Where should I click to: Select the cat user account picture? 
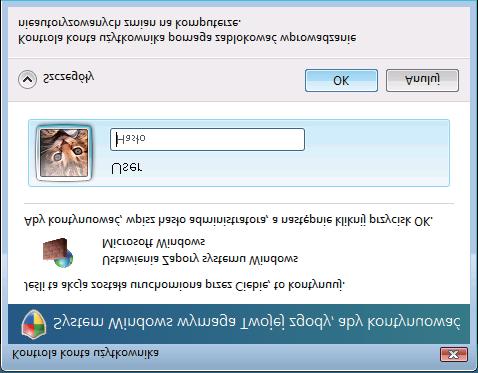coord(64,153)
